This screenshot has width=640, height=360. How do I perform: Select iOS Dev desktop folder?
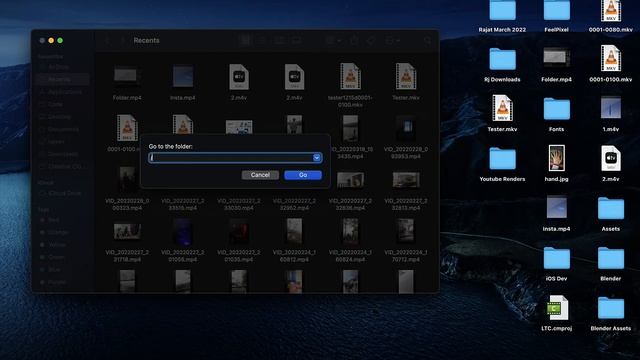click(x=556, y=264)
